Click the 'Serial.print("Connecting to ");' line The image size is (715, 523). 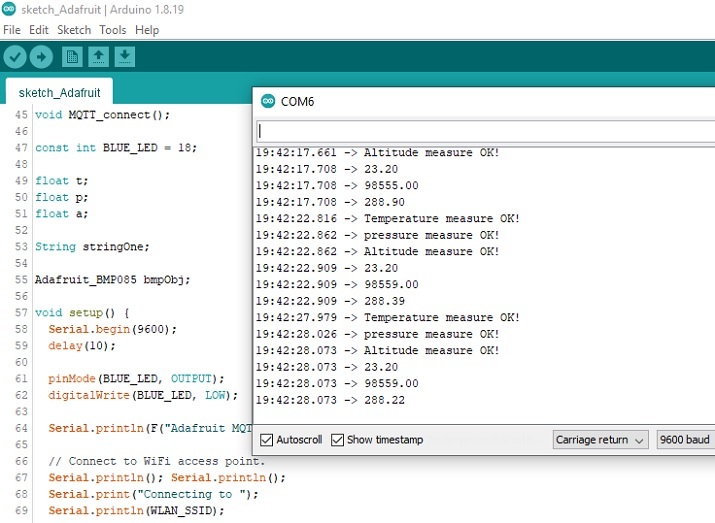coord(153,494)
